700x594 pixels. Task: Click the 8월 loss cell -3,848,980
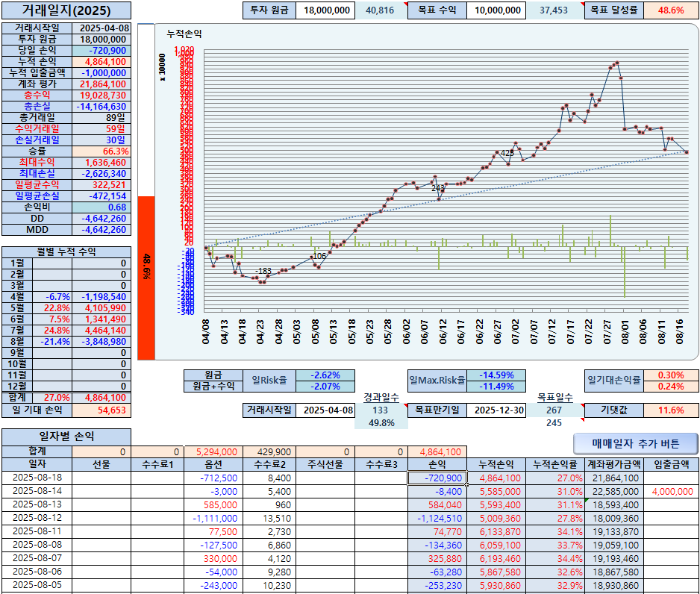tap(101, 342)
